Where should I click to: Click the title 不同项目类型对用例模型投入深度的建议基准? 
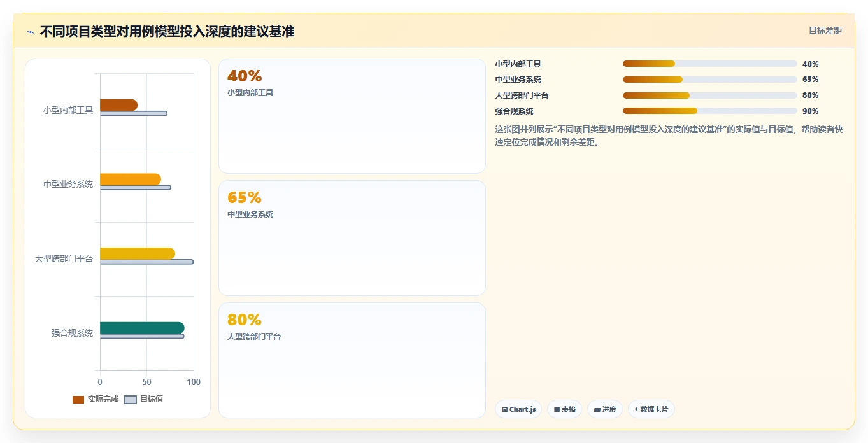(x=167, y=32)
